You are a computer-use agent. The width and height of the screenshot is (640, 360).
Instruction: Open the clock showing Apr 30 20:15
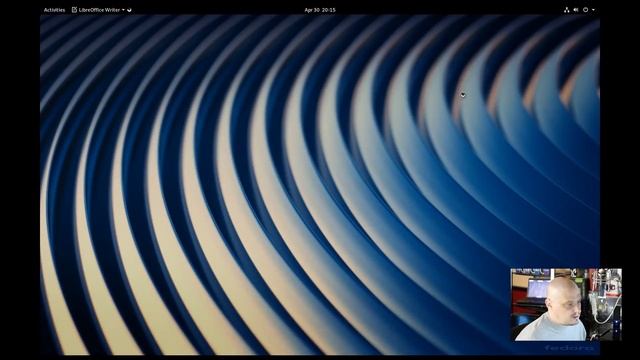pos(320,10)
